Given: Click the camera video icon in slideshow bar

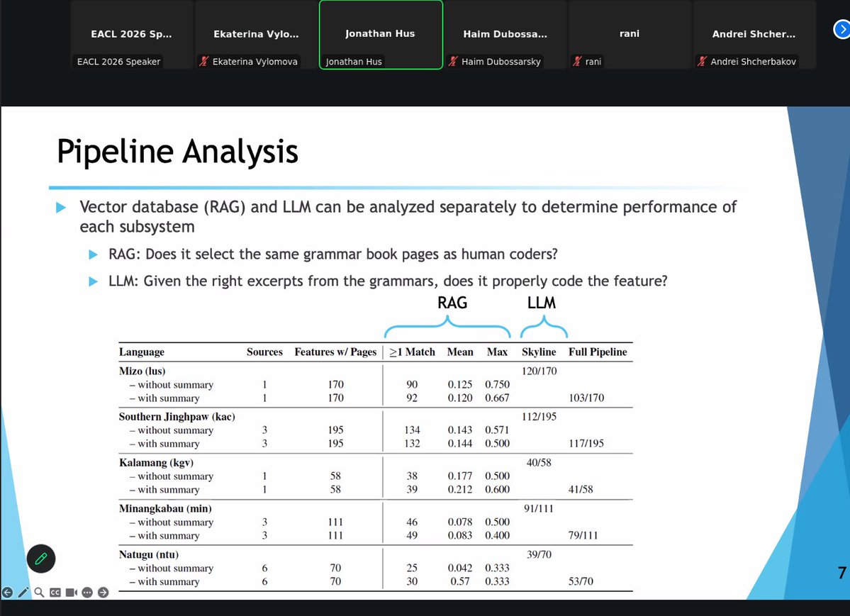Looking at the screenshot, I should click(71, 593).
